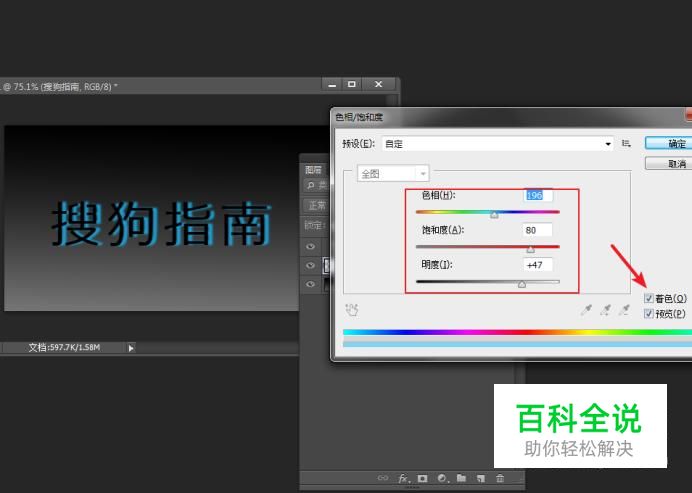Select the 图层 Layers panel tab
Image resolution: width=692 pixels, height=493 pixels.
click(x=313, y=170)
